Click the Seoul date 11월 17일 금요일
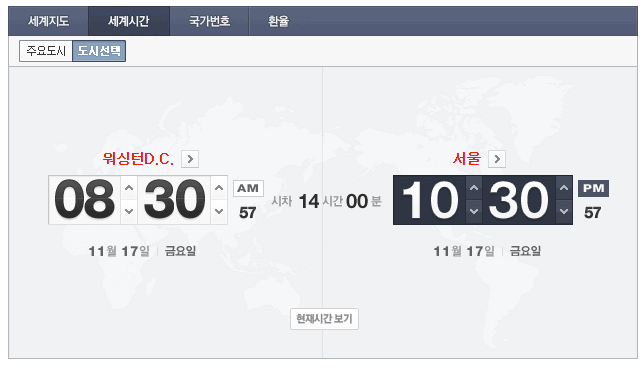 (487, 251)
